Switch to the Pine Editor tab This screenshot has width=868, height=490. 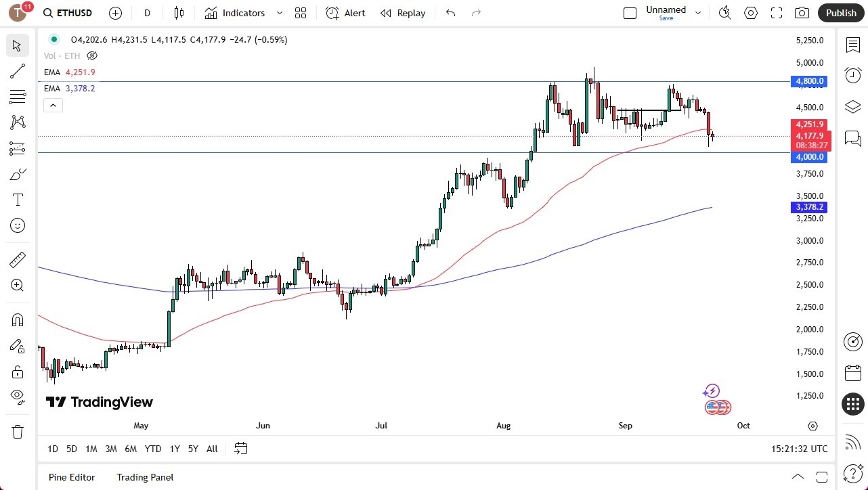(x=71, y=477)
